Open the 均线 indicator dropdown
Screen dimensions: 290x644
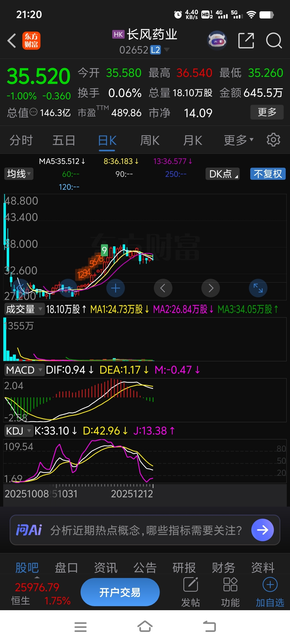19,174
